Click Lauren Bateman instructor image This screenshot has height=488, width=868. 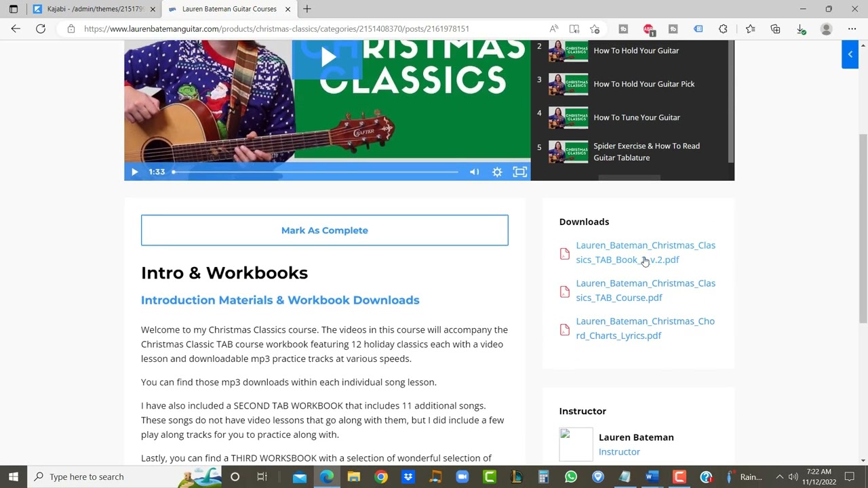point(576,445)
